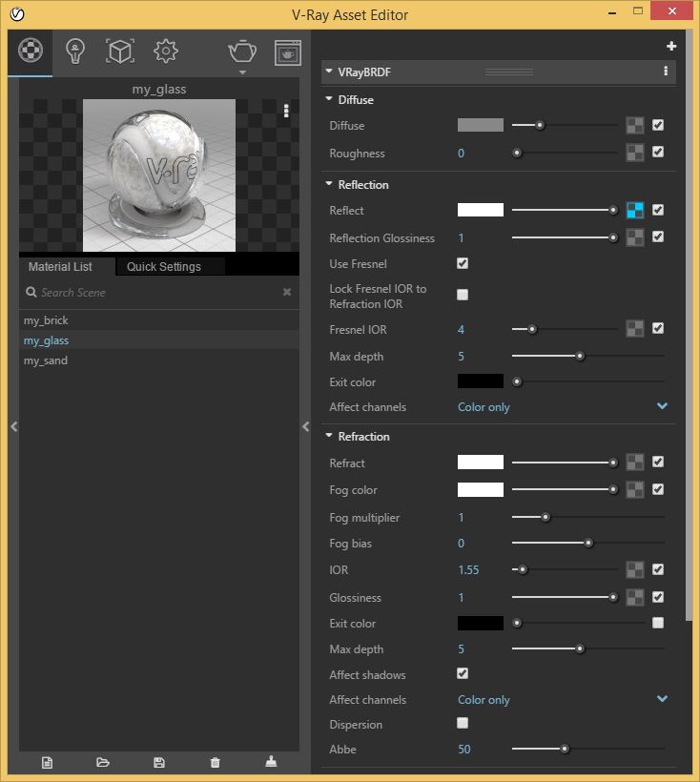Expand the render options arrow under teapot

pos(242,72)
